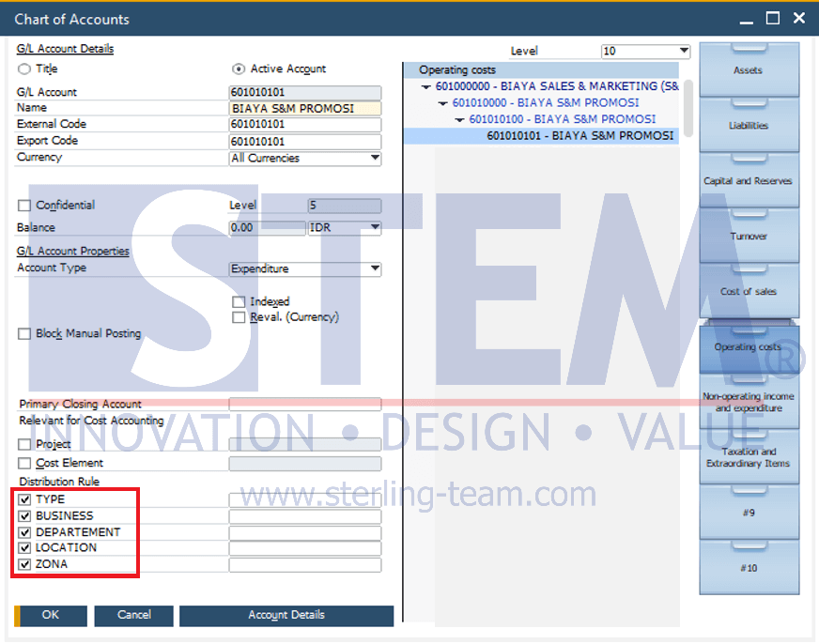Expand the Currency dropdown list
This screenshot has width=819, height=644.
point(375,159)
